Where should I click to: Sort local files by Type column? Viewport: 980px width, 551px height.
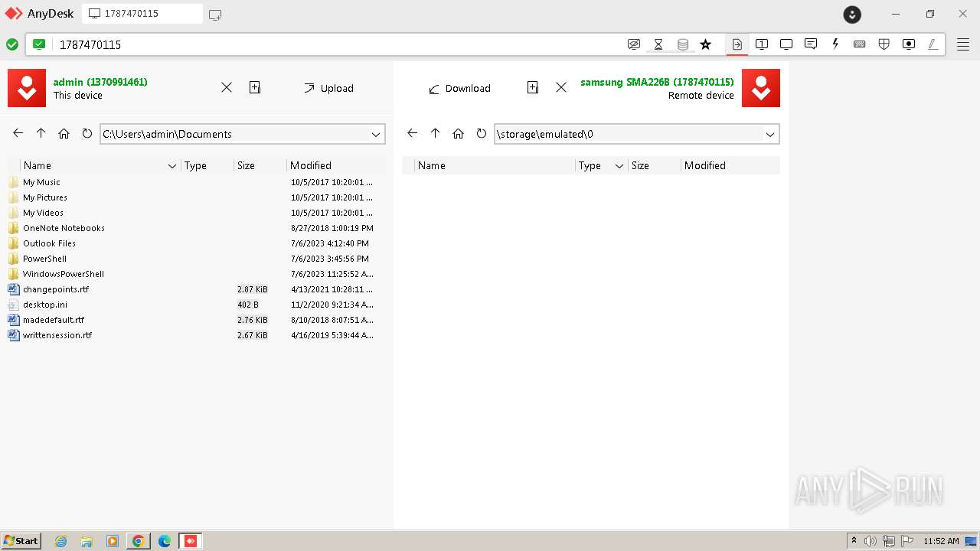[207, 165]
